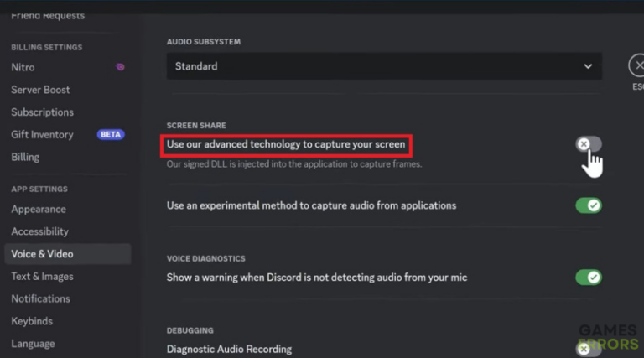This screenshot has width=644, height=358.
Task: Toggle Diagnostic Audio Recording switch
Action: pos(589,349)
